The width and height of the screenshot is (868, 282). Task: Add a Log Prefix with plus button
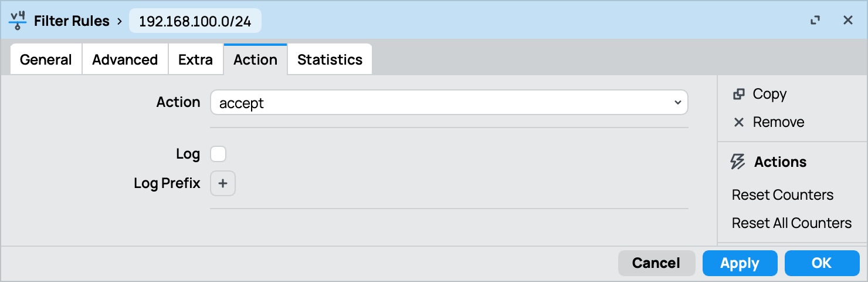[x=223, y=183]
